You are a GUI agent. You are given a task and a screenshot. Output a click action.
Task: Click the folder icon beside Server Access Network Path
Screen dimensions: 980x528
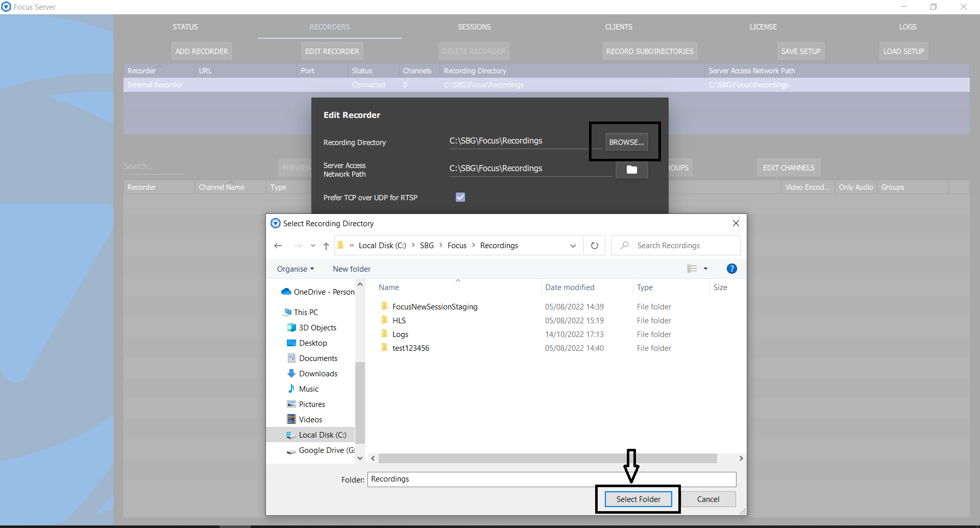pos(631,170)
